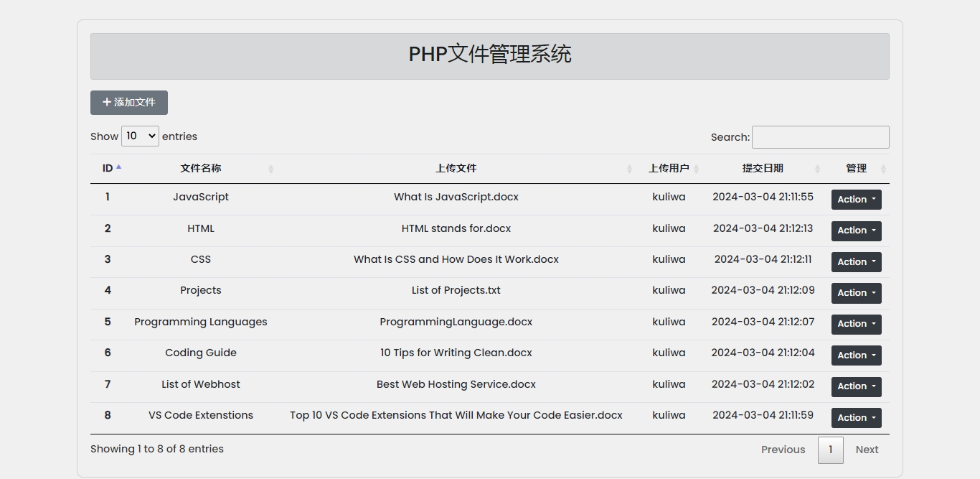Image resolution: width=980 pixels, height=479 pixels.
Task: Click the 添加文件 add file button
Action: (x=129, y=103)
